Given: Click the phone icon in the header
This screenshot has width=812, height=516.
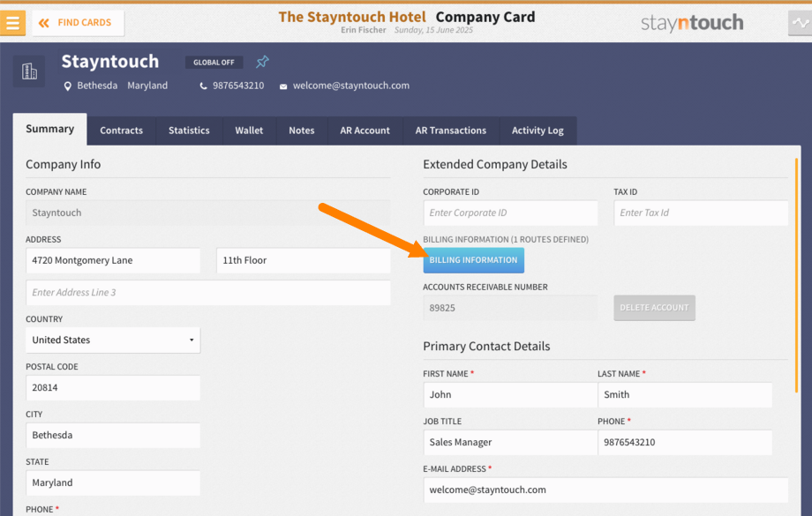Looking at the screenshot, I should [204, 86].
